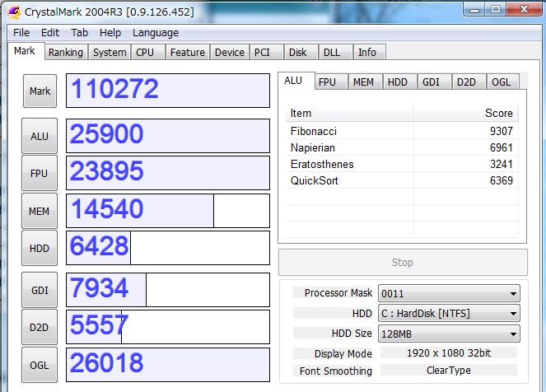Open the Language menu
The image size is (546, 392).
[155, 33]
